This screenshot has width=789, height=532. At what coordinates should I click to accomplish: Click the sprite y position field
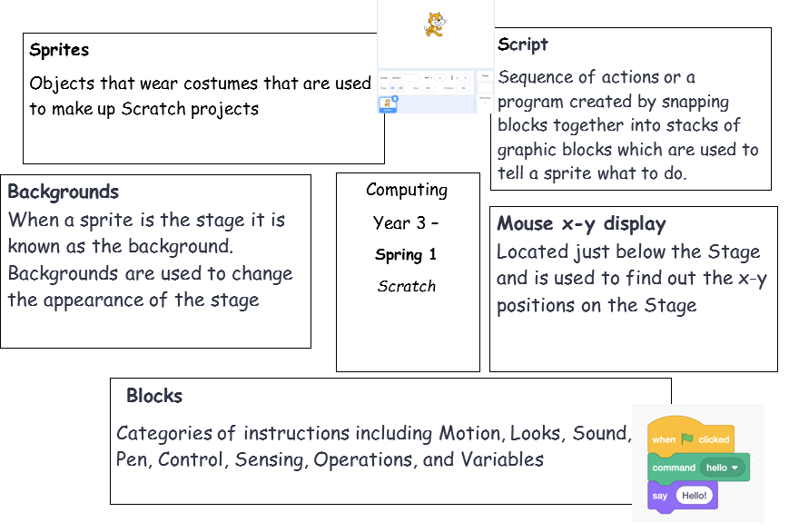click(x=465, y=78)
